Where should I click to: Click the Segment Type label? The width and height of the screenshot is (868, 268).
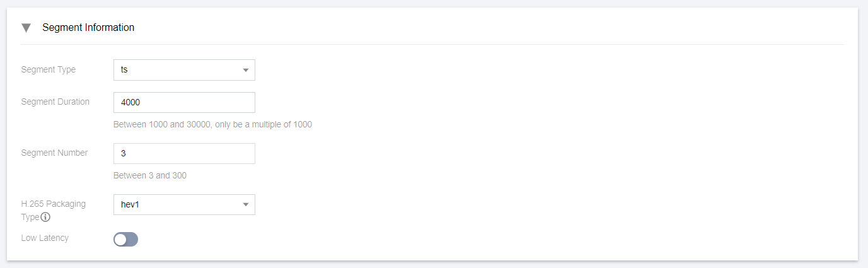[x=49, y=70]
